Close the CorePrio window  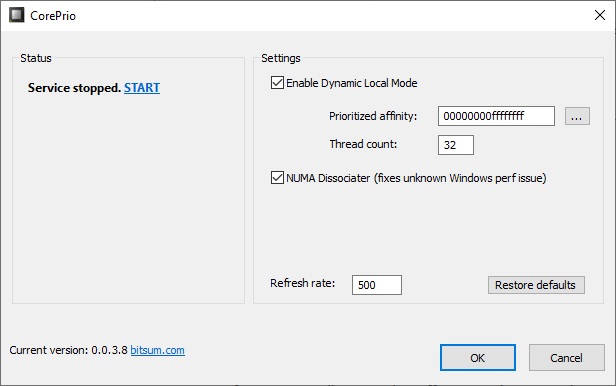click(600, 15)
